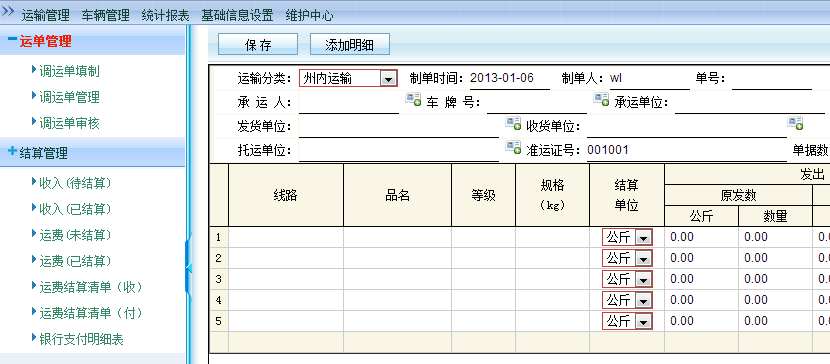This screenshot has height=364, width=830.
Task: Click the 原发数 group header
Action: pos(738,195)
